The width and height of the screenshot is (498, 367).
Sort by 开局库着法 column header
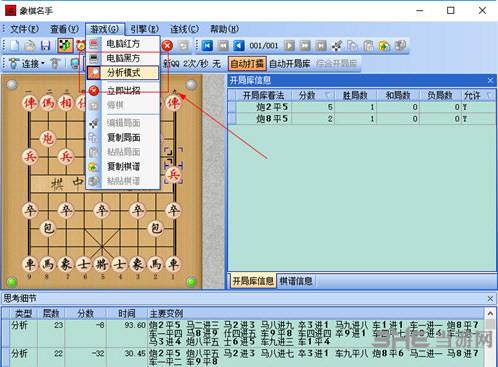coord(263,96)
